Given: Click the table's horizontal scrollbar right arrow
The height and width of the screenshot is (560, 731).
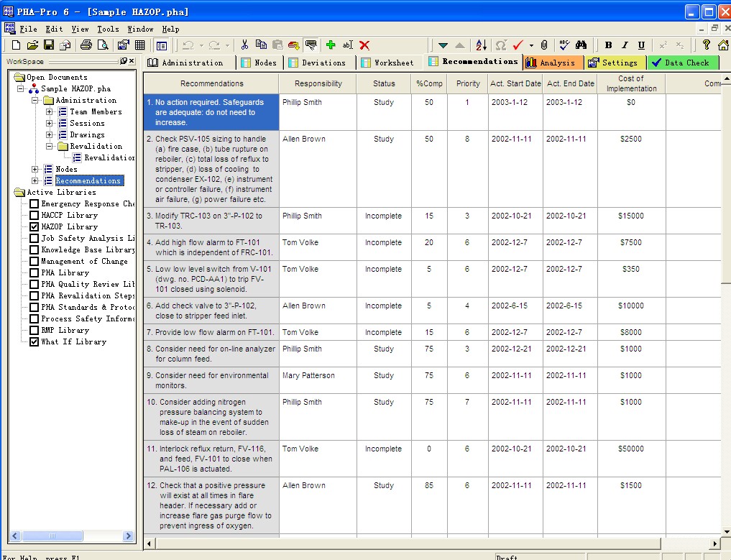Looking at the screenshot, I should (x=715, y=543).
